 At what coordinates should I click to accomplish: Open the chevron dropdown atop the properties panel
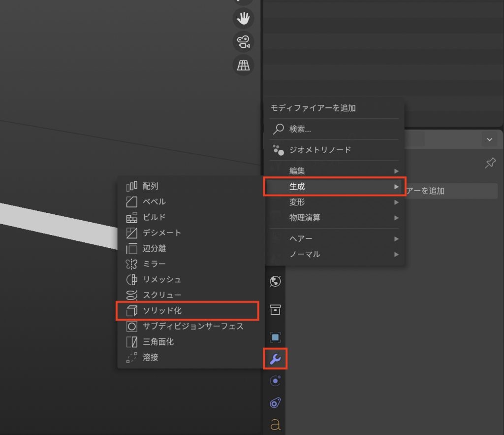pyautogui.click(x=490, y=139)
